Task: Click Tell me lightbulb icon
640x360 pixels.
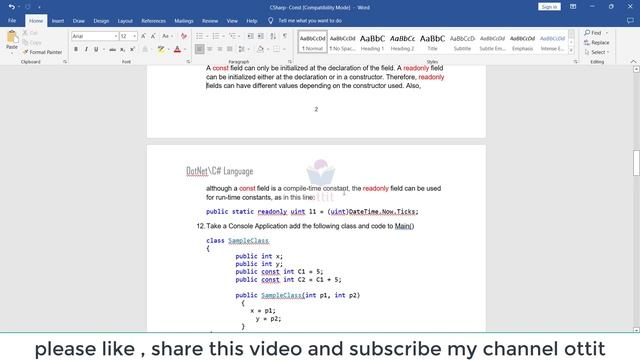Action: pos(270,20)
